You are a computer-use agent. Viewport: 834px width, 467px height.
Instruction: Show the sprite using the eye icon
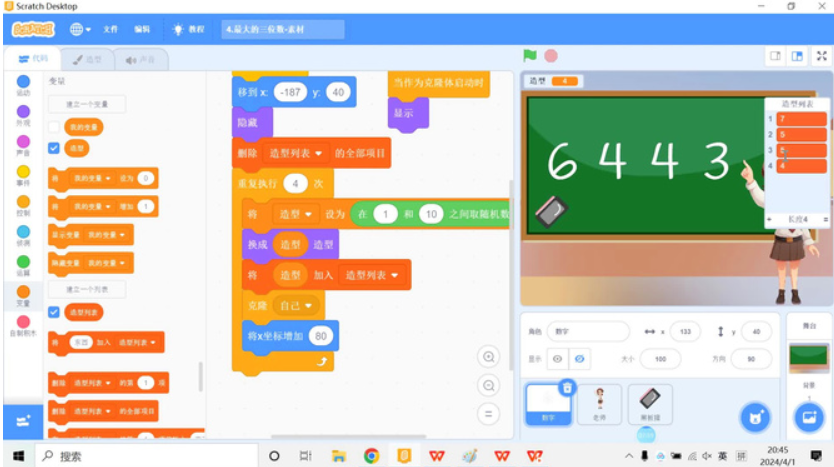557,359
